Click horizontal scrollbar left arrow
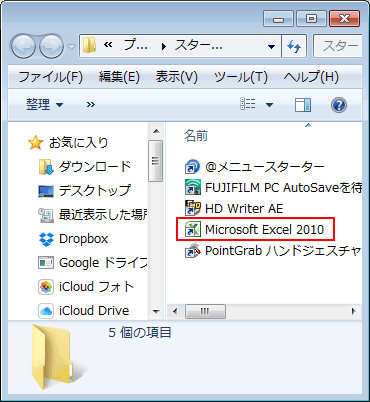 click(x=175, y=312)
